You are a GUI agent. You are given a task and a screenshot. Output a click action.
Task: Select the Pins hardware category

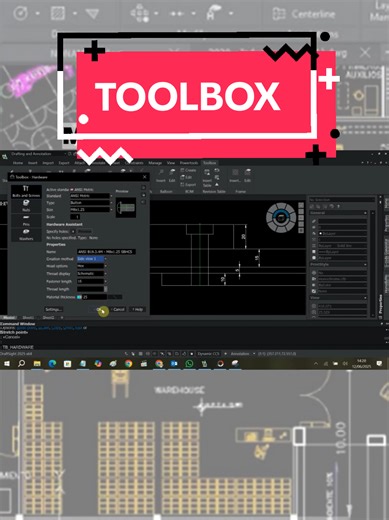[26, 220]
